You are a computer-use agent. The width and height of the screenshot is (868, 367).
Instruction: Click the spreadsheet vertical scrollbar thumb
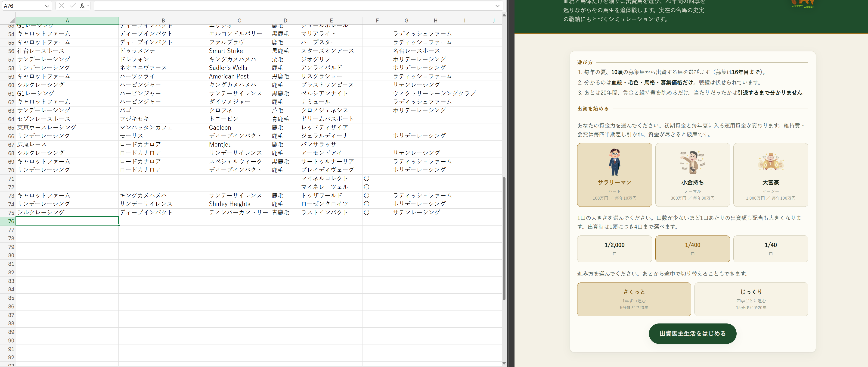504,238
